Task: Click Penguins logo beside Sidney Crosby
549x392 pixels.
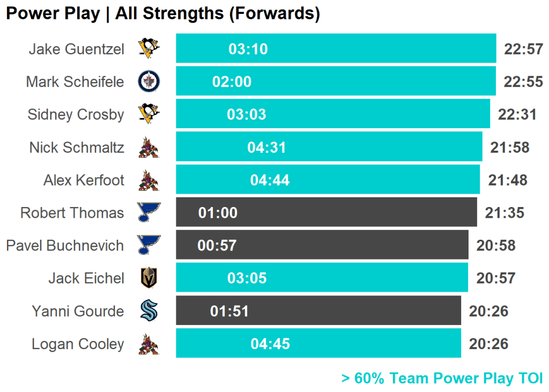Action: pos(149,114)
